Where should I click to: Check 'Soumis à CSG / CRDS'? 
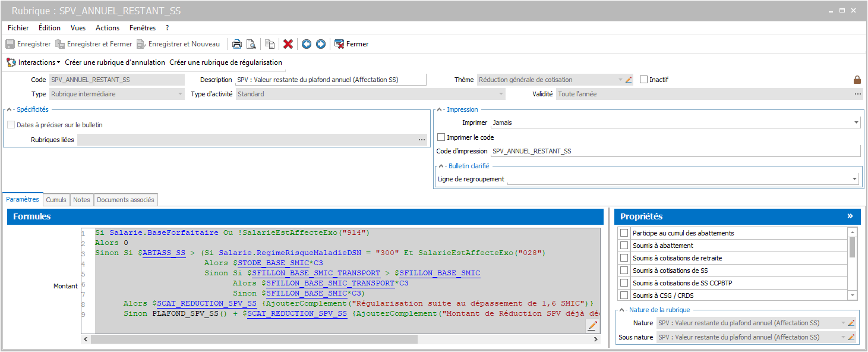tap(624, 296)
